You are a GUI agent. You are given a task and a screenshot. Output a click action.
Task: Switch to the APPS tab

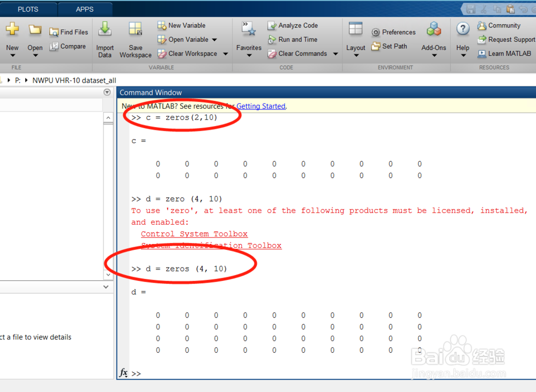pos(85,9)
